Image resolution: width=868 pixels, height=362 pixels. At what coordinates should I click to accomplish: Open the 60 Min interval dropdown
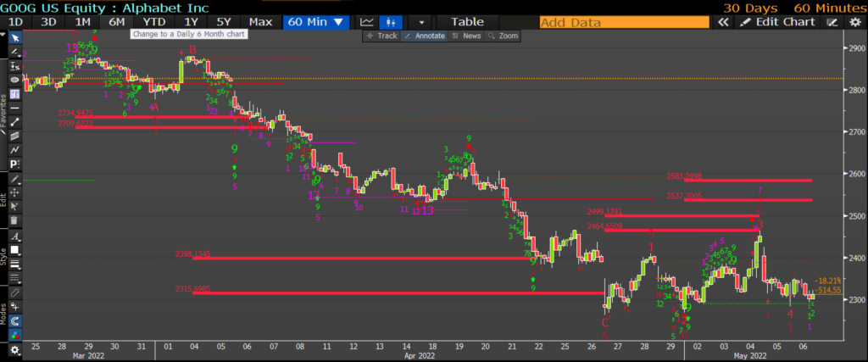[315, 22]
